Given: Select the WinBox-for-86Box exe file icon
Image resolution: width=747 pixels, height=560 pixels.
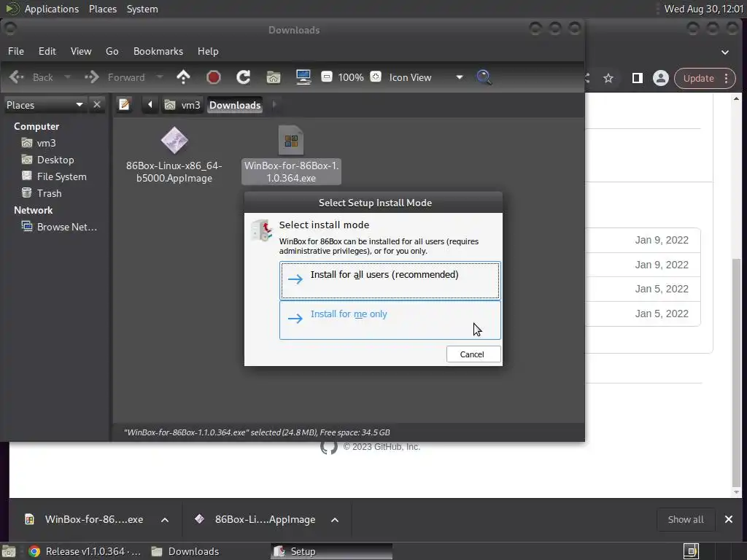Looking at the screenshot, I should 291,141.
